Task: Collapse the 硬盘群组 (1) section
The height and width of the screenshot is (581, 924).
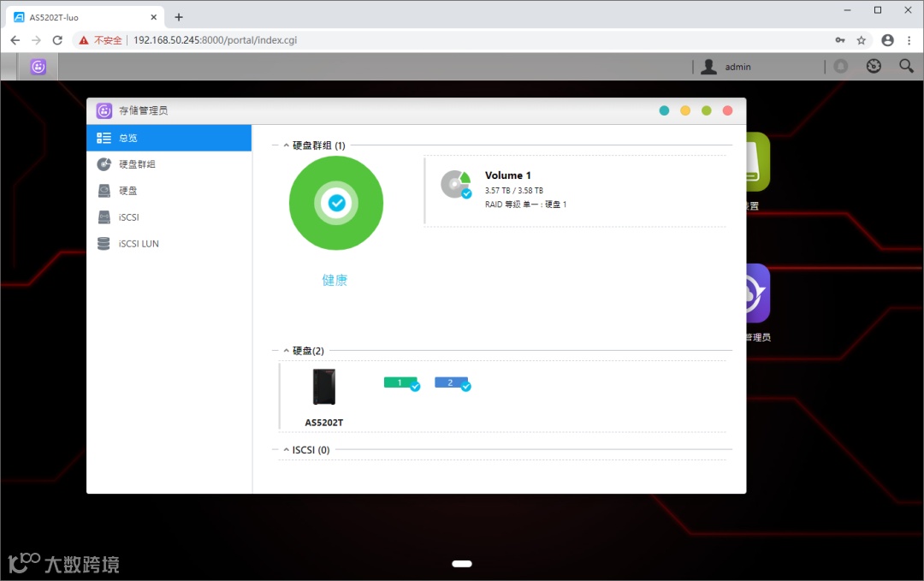Action: (285, 145)
